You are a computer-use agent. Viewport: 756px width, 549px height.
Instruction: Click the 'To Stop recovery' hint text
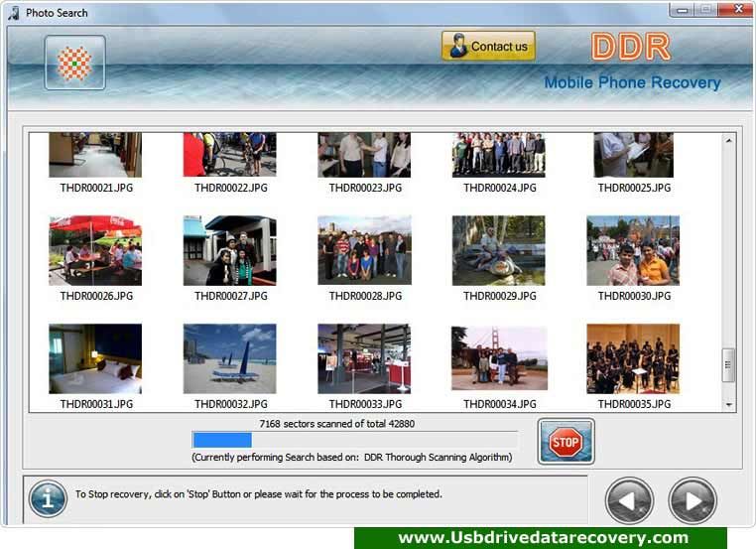click(x=258, y=494)
